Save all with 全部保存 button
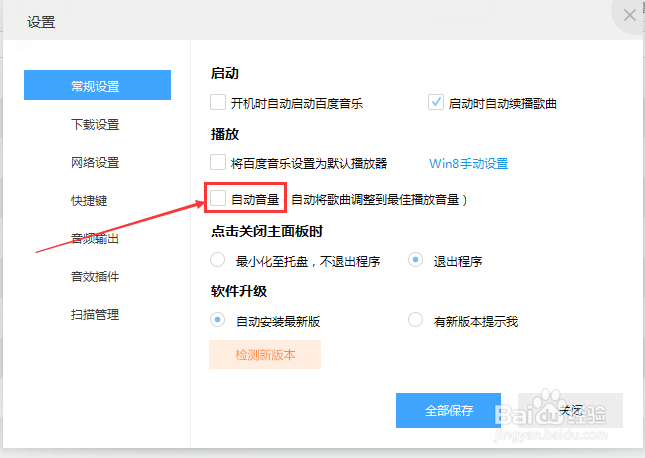645x458 pixels. click(448, 410)
